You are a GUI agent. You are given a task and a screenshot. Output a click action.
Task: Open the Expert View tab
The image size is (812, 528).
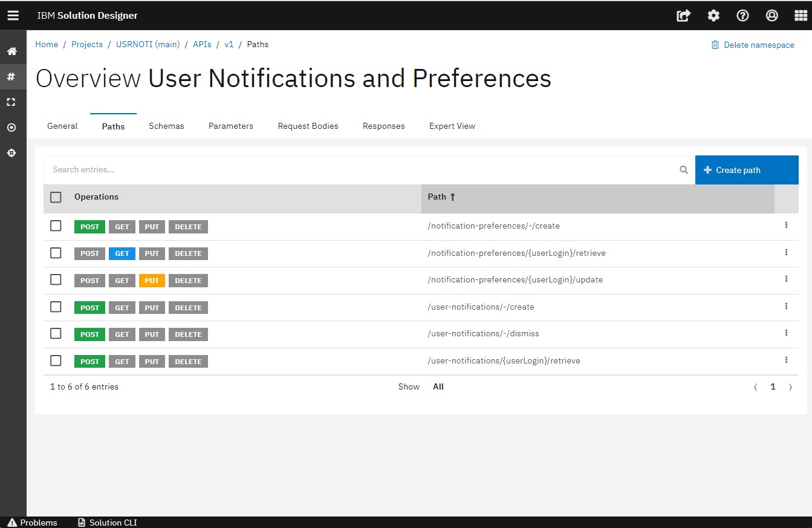452,126
